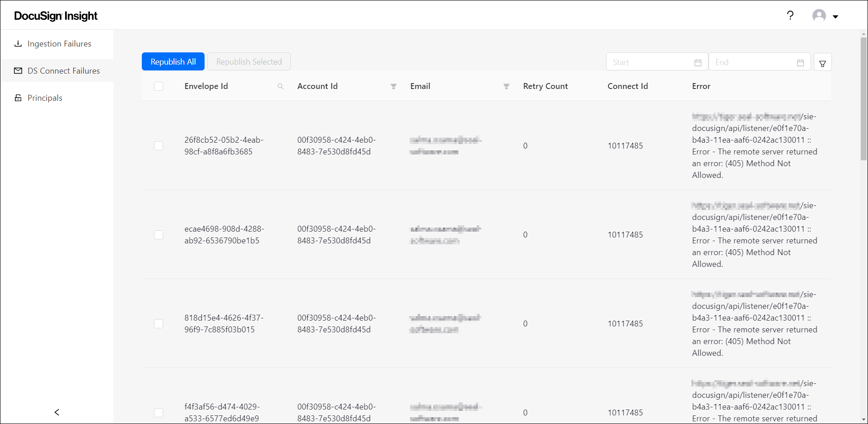The width and height of the screenshot is (868, 424).
Task: Click the envelope icon beside DS Connect Failures
Action: coord(18,70)
